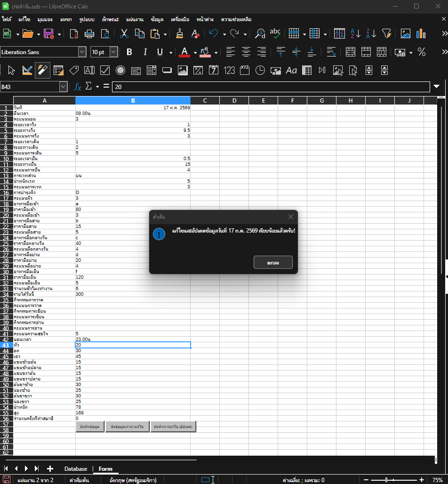Open the มุมมอง (View) menu

pos(45,19)
